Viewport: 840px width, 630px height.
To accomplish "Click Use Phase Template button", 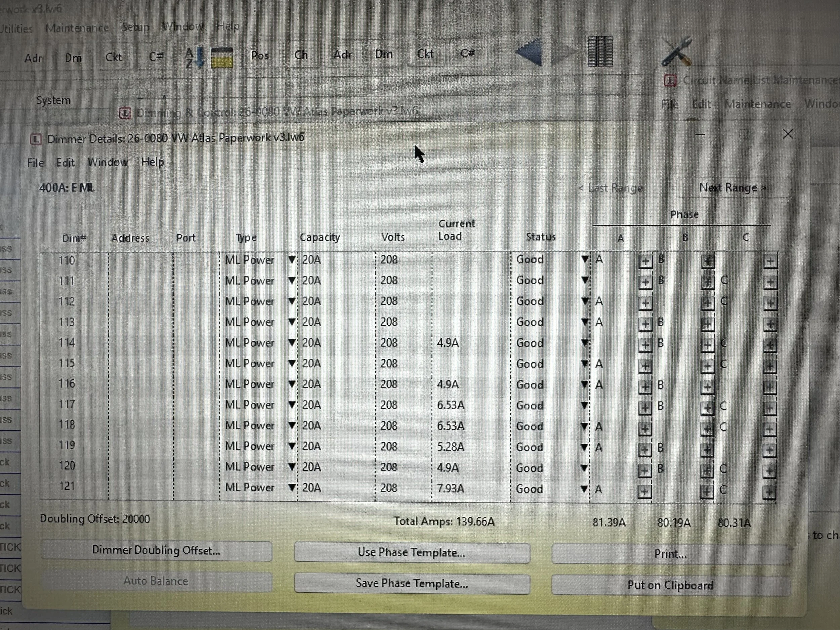I will click(x=412, y=552).
